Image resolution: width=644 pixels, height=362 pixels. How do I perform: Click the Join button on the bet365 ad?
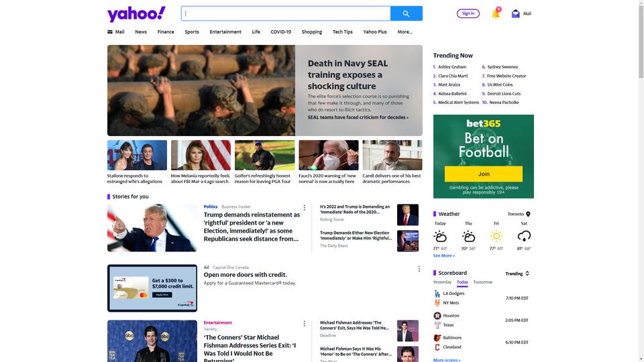(484, 174)
